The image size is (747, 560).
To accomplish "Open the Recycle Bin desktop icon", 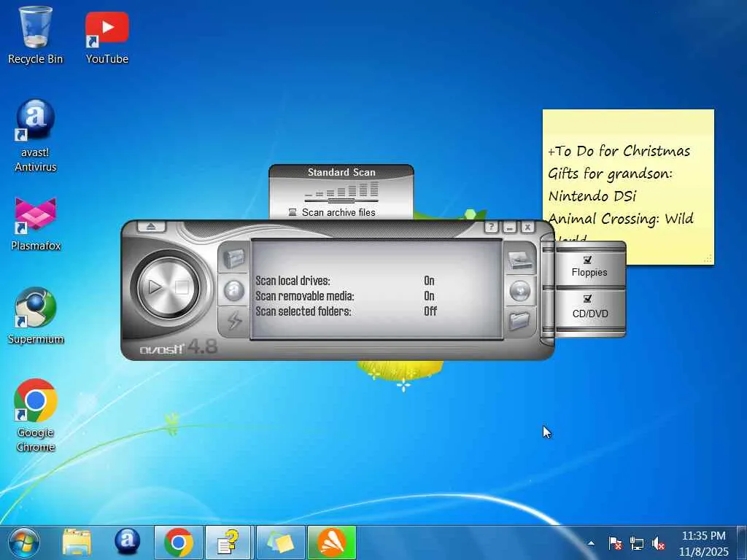I will coord(35,36).
